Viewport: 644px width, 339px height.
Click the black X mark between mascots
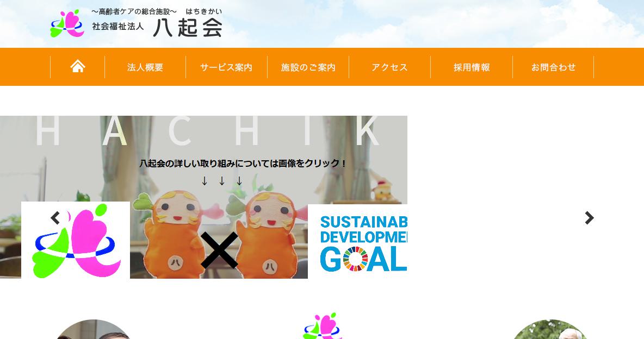click(219, 250)
